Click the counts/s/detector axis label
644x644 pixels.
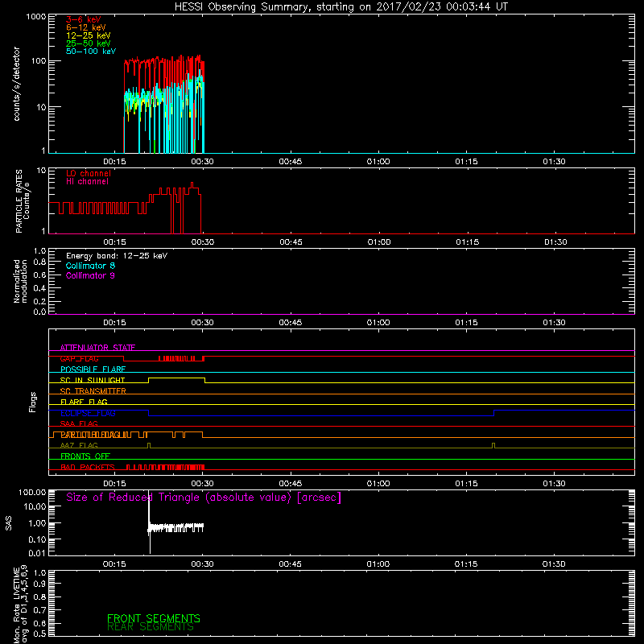pos(17,84)
